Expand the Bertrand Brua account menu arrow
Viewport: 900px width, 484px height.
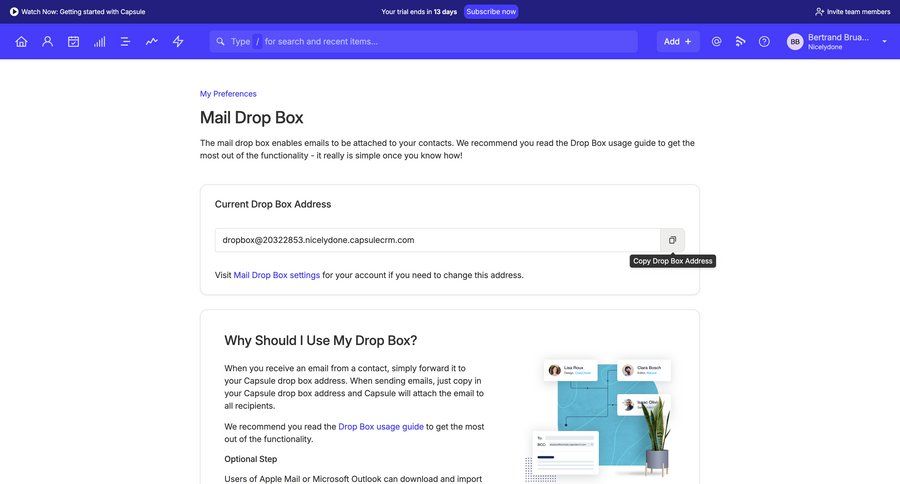pyautogui.click(x=885, y=41)
